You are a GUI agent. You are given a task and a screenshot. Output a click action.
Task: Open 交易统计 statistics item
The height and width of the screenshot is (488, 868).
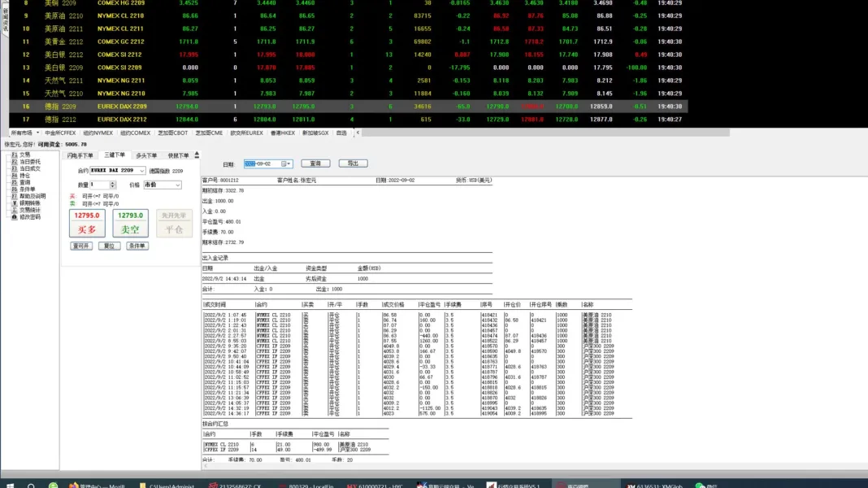tap(27, 210)
